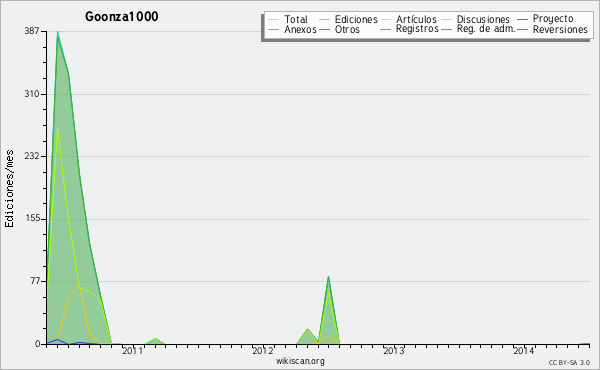The width and height of the screenshot is (600, 370).
Task: Click the wikiscan.org credit text
Action: (x=300, y=361)
